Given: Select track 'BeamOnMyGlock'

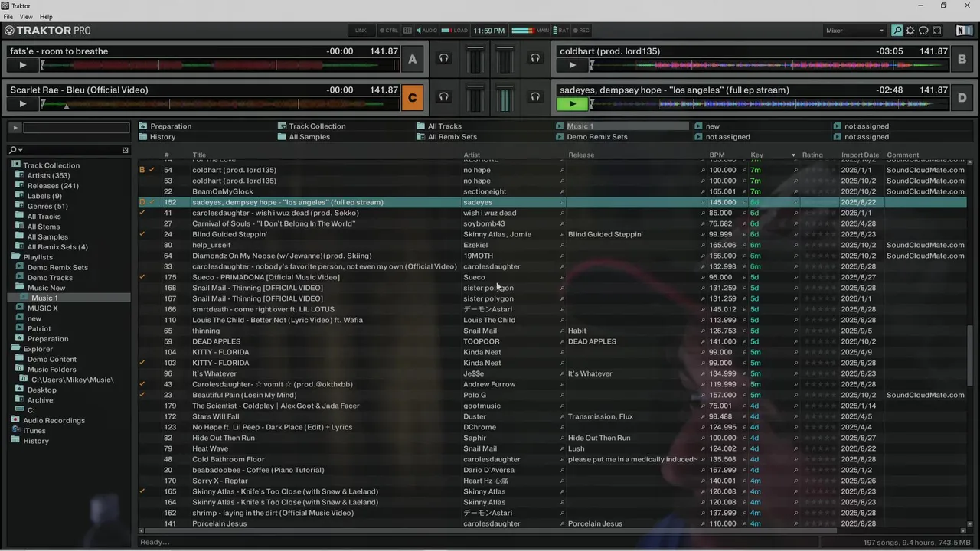Looking at the screenshot, I should (x=222, y=191).
